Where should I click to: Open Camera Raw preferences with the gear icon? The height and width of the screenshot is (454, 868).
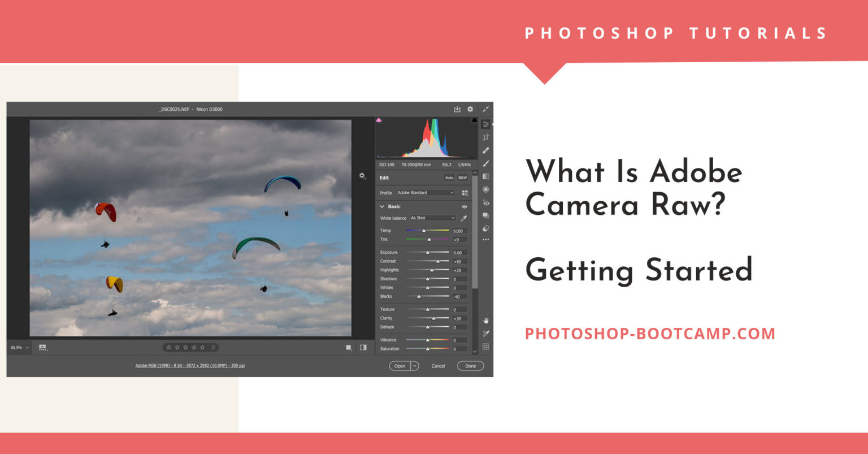[x=470, y=109]
